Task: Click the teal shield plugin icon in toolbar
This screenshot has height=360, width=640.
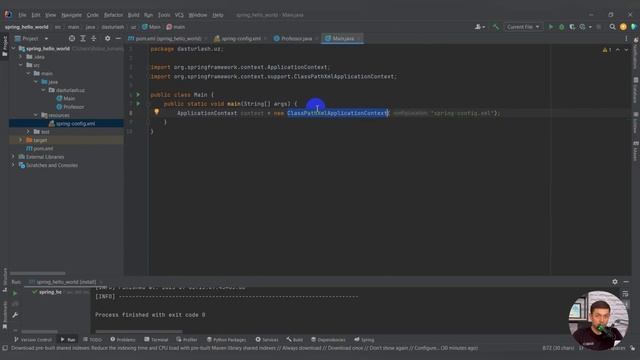Action: click(x=633, y=27)
